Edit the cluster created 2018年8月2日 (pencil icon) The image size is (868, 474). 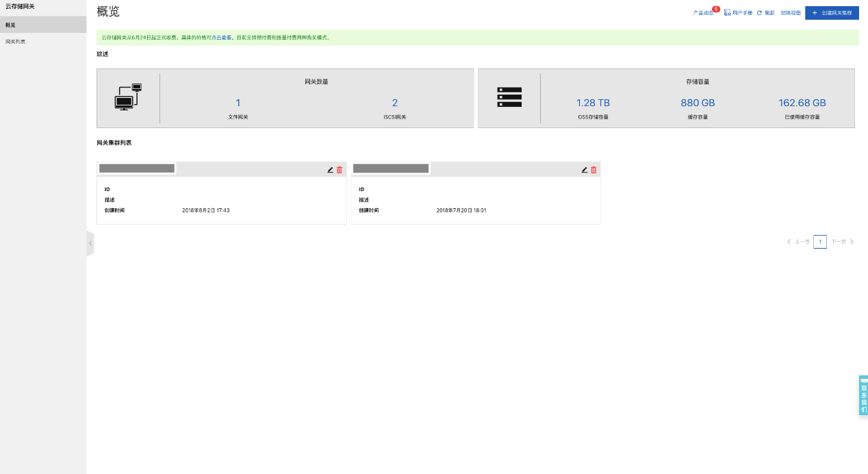(330, 170)
